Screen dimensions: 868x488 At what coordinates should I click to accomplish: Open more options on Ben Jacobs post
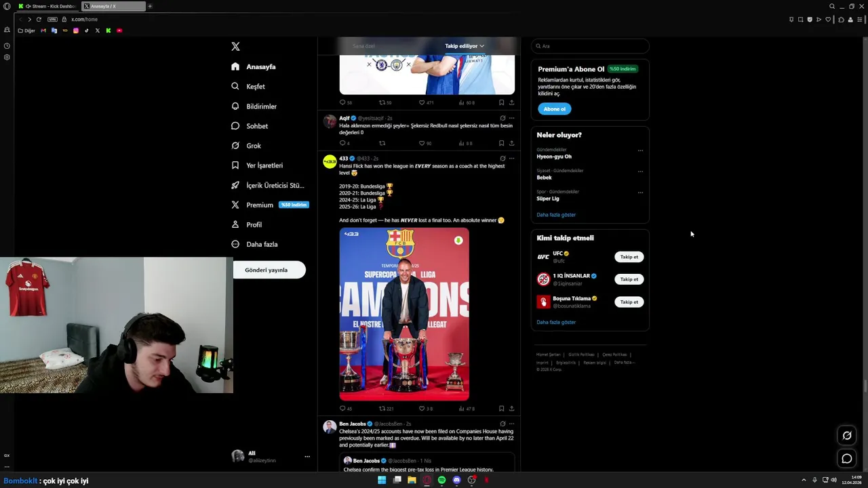511,424
